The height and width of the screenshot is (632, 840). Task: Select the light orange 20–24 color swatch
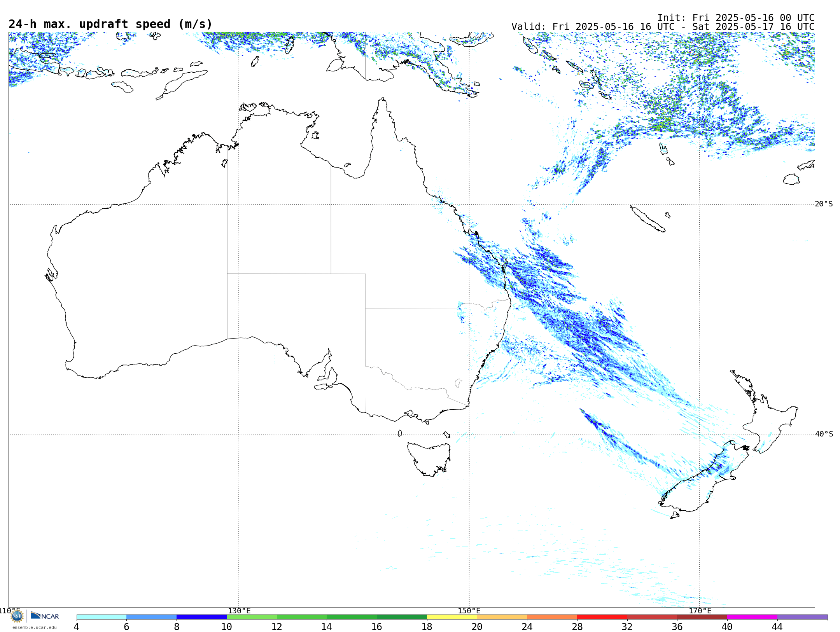click(502, 617)
